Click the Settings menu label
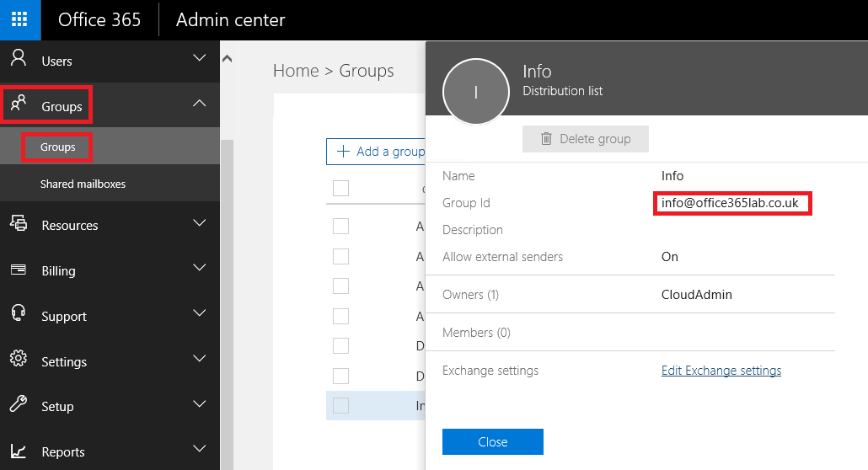 tap(64, 361)
